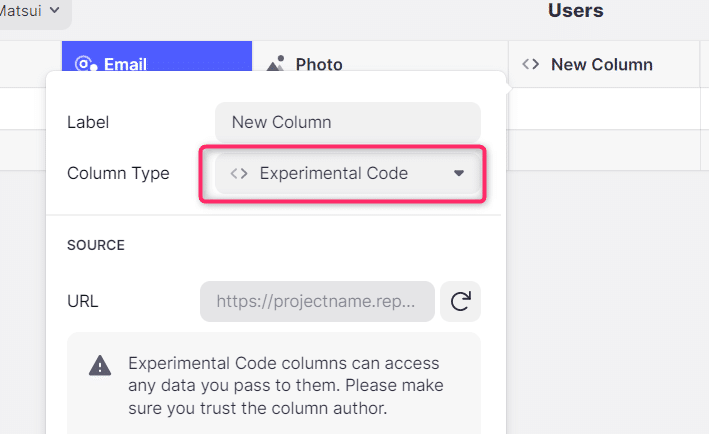
Task: Click the Column Type label
Action: pos(118,174)
